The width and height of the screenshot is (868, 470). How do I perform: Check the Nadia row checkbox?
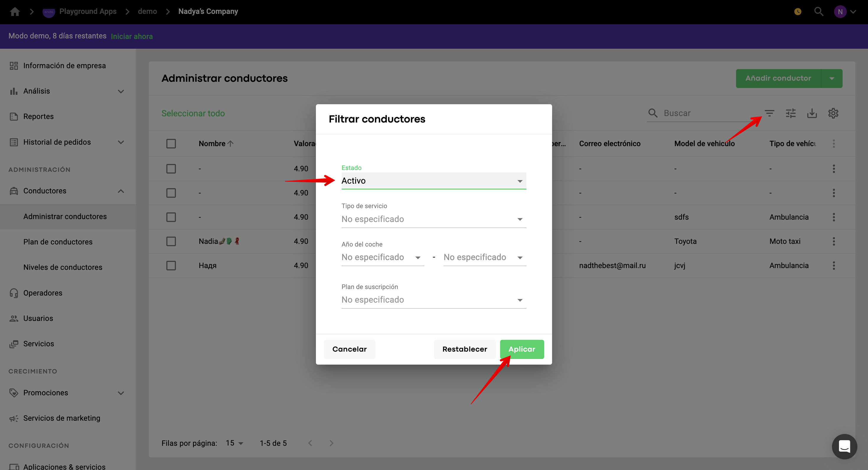point(171,241)
